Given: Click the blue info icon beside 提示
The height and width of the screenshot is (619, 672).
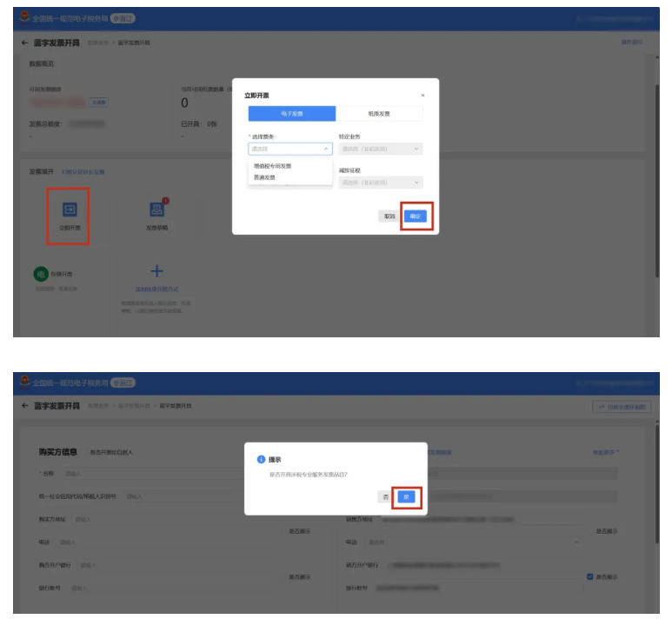Looking at the screenshot, I should tap(259, 458).
